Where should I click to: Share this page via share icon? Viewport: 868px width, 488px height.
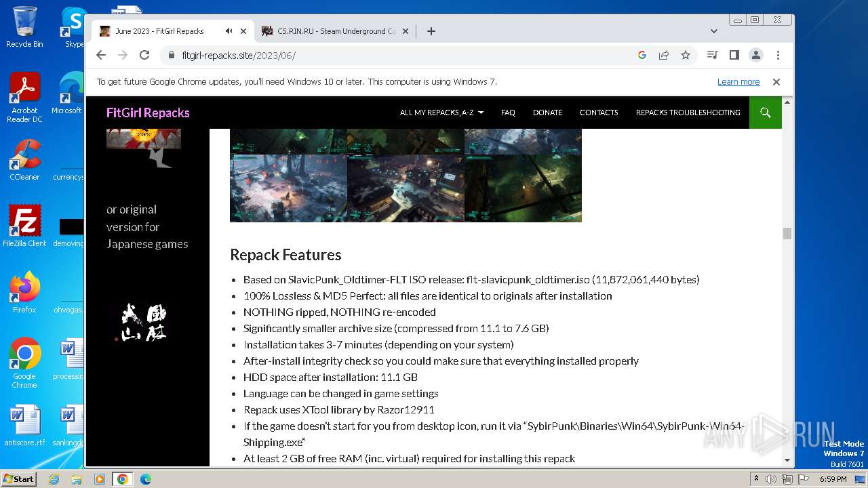(664, 55)
